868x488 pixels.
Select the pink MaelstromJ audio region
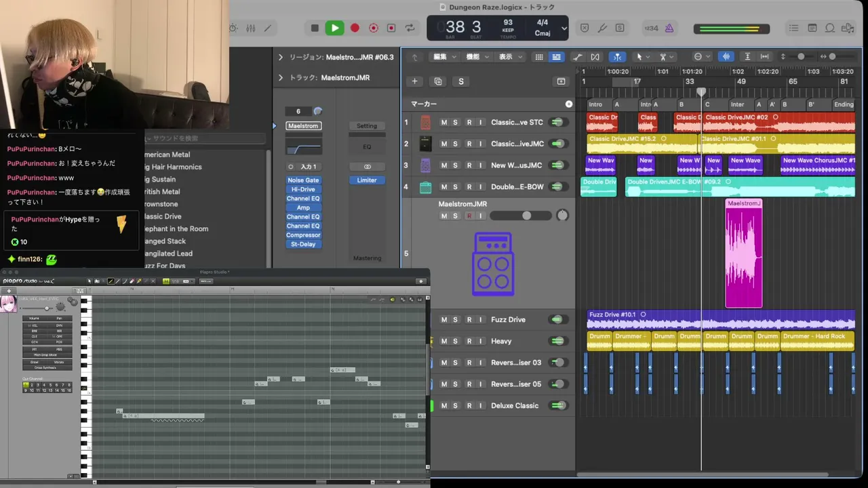(x=744, y=253)
